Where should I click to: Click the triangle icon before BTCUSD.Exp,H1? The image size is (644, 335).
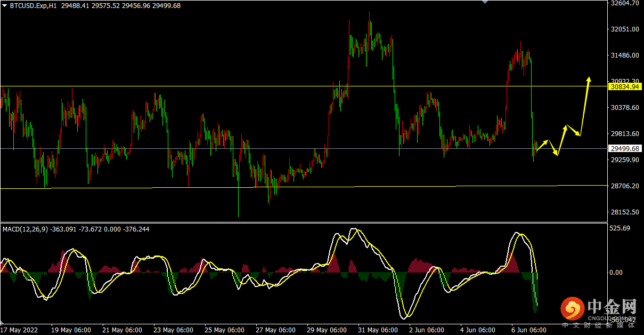tap(5, 5)
